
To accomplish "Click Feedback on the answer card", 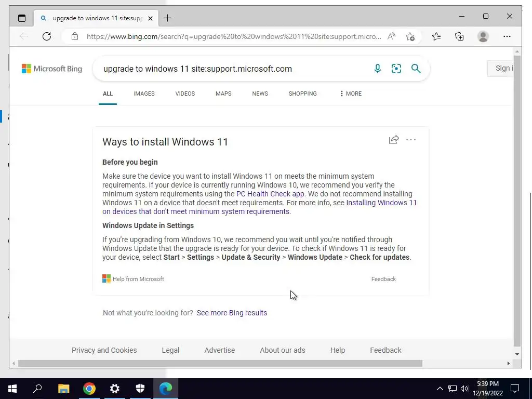I will pos(383,279).
